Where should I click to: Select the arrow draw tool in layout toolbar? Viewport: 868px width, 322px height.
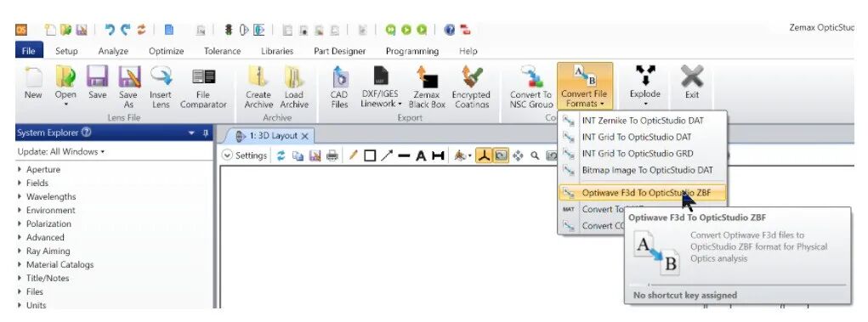pyautogui.click(x=387, y=155)
